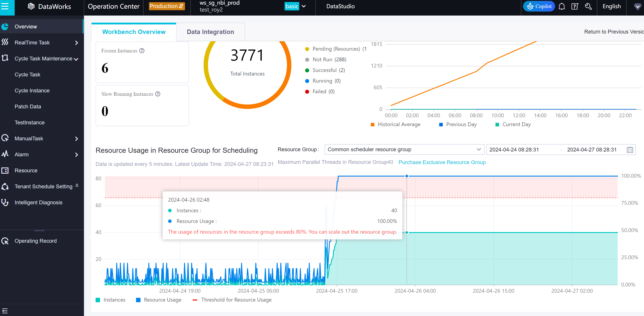Click the Slow Running Instances count 0
The height and width of the screenshot is (316, 644).
point(105,111)
